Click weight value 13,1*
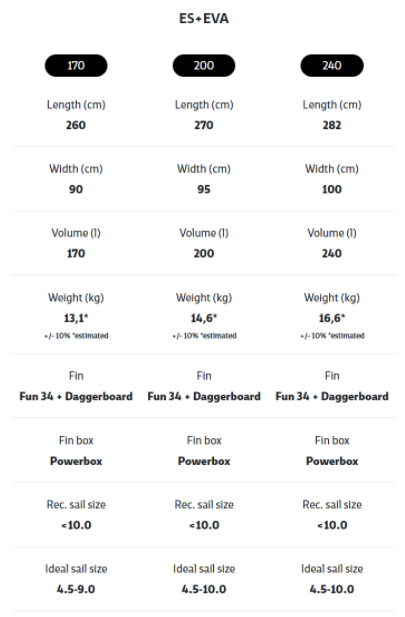405x617 pixels. pyautogui.click(x=76, y=318)
